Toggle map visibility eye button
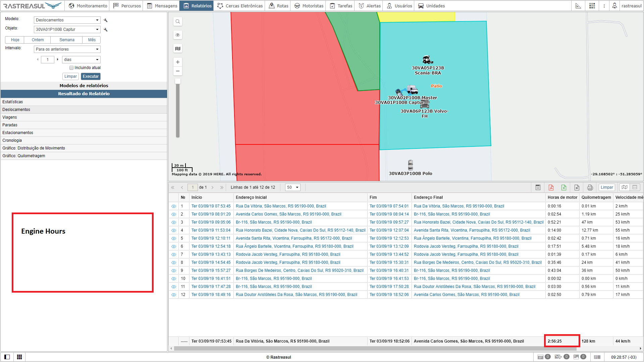The width and height of the screenshot is (644, 362). click(x=178, y=35)
